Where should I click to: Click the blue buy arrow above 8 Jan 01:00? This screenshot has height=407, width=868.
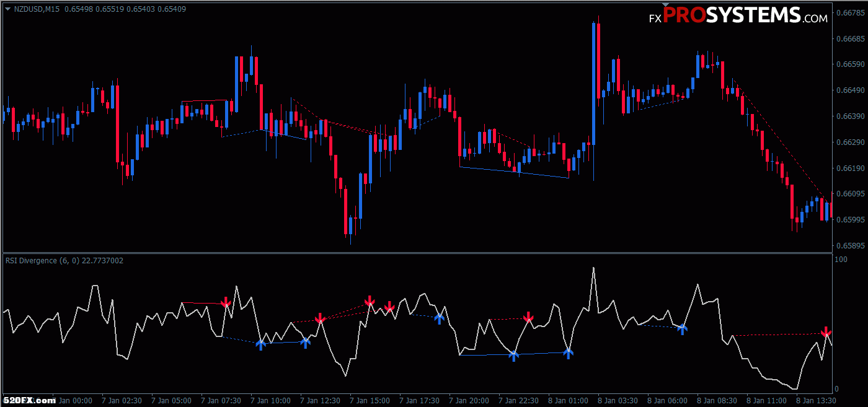(568, 353)
